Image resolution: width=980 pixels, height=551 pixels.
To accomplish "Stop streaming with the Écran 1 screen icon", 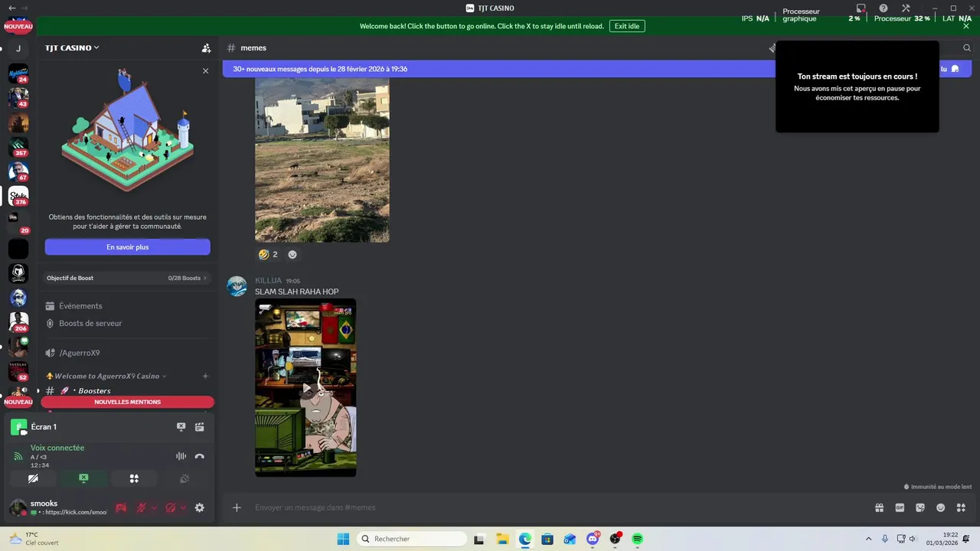I will (x=181, y=427).
